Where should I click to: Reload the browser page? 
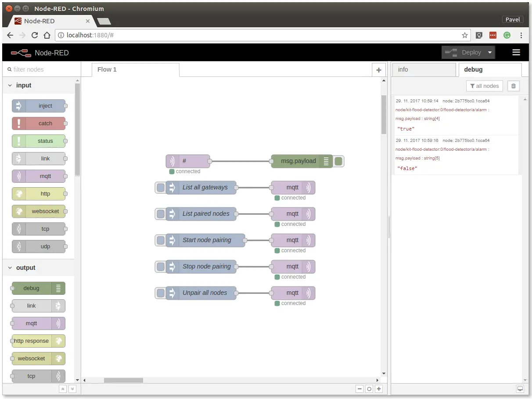click(35, 35)
